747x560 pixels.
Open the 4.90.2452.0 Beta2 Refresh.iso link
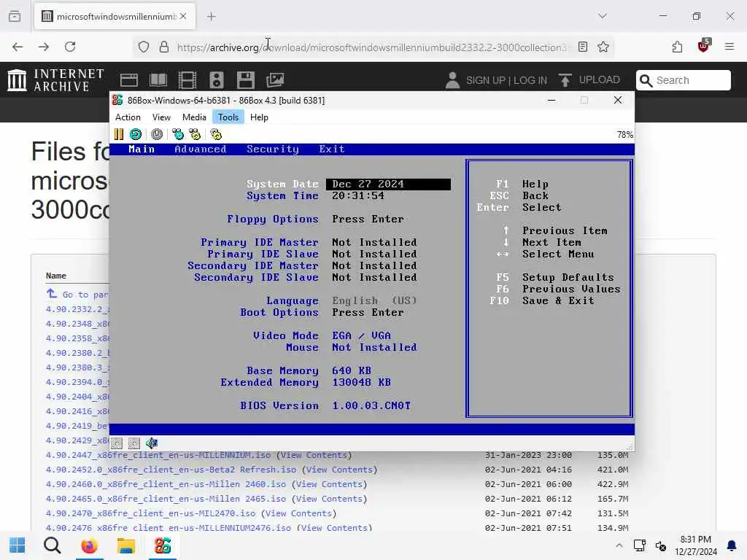tap(171, 470)
